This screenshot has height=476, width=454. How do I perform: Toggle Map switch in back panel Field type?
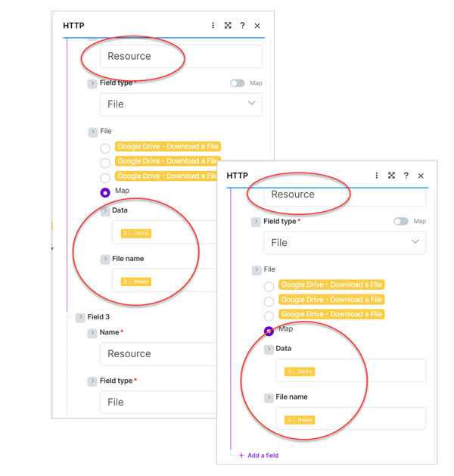tap(238, 83)
